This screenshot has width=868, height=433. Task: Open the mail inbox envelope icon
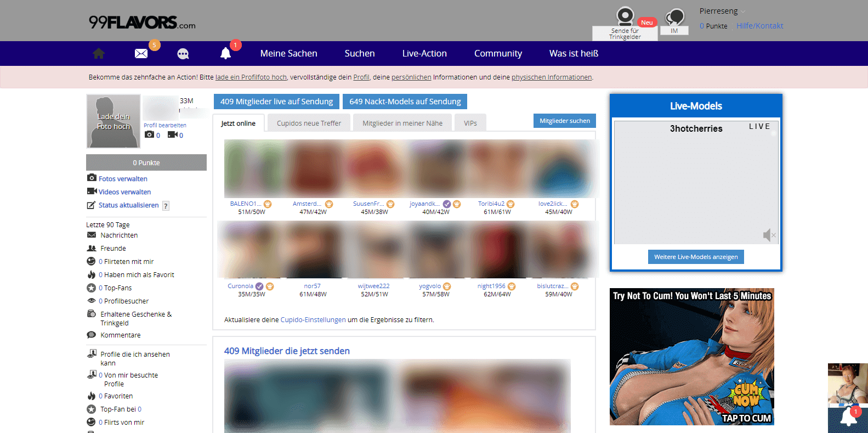point(141,53)
